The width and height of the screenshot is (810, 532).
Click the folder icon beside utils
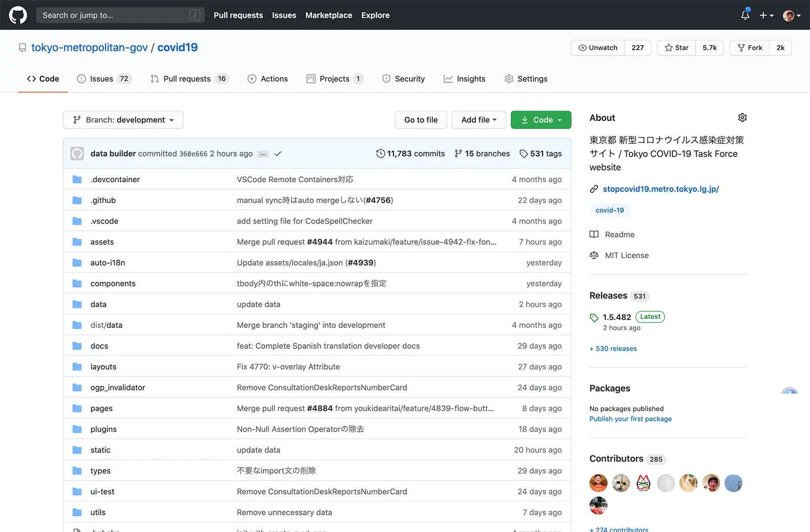77,512
